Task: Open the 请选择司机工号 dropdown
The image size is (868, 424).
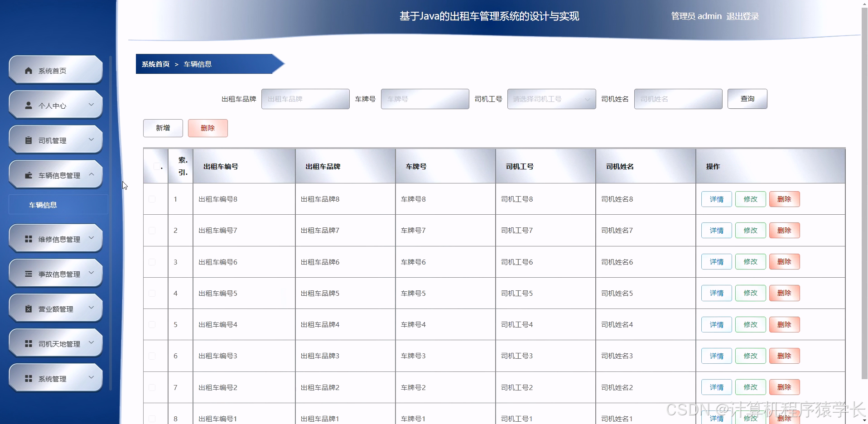Action: pyautogui.click(x=551, y=99)
